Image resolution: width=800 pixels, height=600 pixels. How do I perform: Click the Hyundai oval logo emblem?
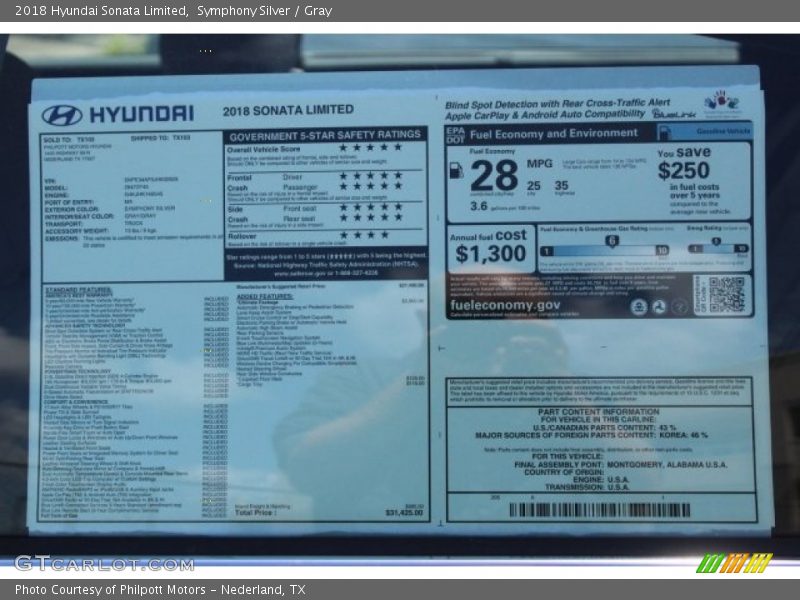tap(62, 115)
